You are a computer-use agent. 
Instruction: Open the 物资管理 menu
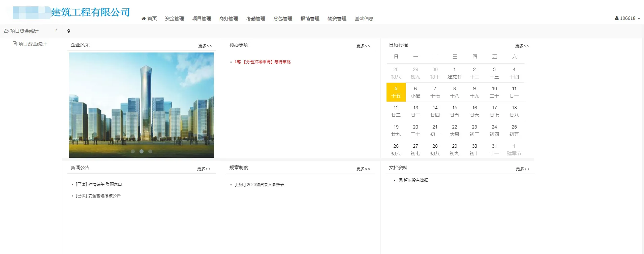point(337,19)
